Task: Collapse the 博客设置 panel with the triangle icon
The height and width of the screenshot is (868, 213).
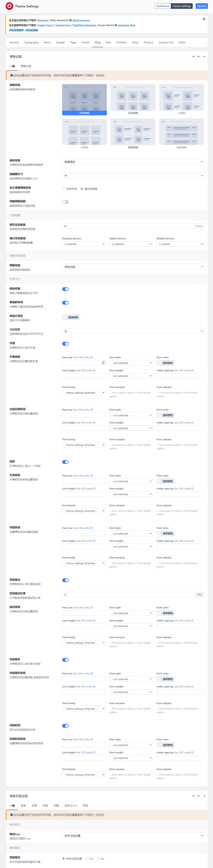Action: (204, 56)
